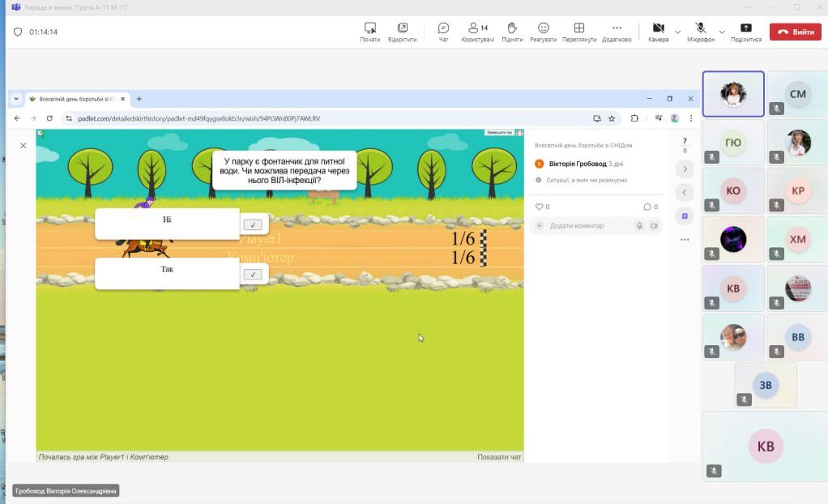828x504 pixels.
Task: Check the answer box next to Ні
Action: pos(253,224)
